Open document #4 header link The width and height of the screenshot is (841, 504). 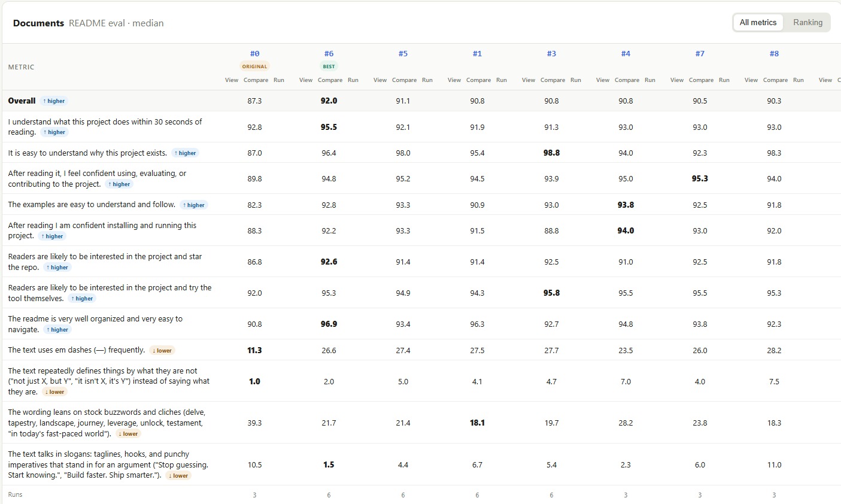[626, 54]
